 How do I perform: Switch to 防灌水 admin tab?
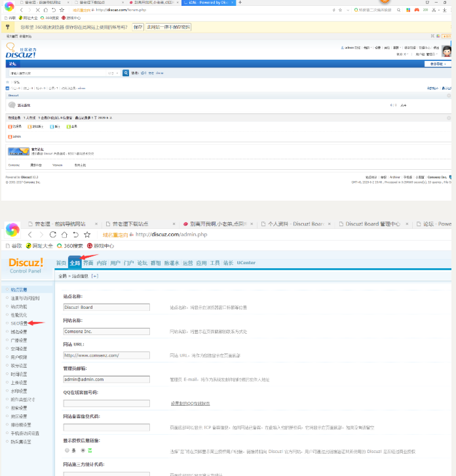pos(172,263)
